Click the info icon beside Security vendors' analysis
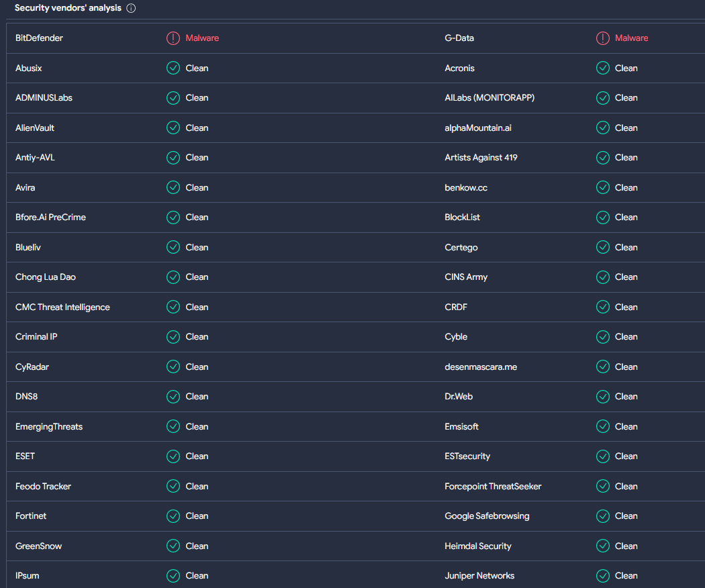The height and width of the screenshot is (588, 705). tap(131, 8)
